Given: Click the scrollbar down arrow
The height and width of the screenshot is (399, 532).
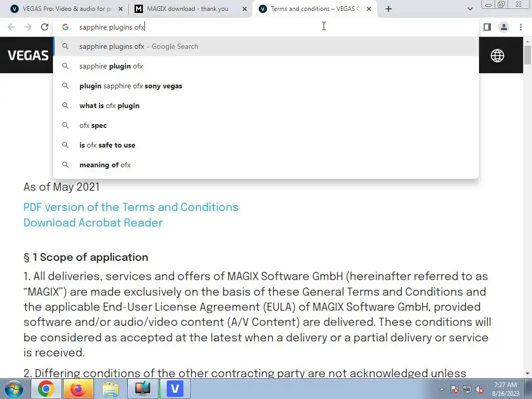Looking at the screenshot, I should click(x=527, y=374).
